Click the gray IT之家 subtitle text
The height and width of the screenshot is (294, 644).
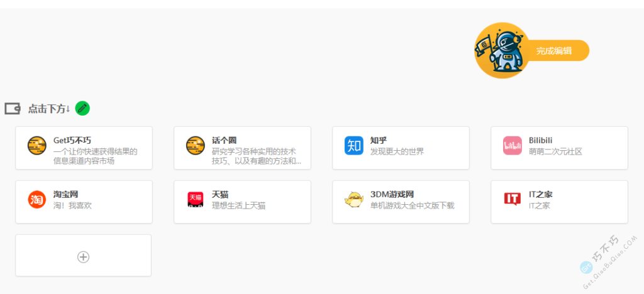click(x=539, y=205)
